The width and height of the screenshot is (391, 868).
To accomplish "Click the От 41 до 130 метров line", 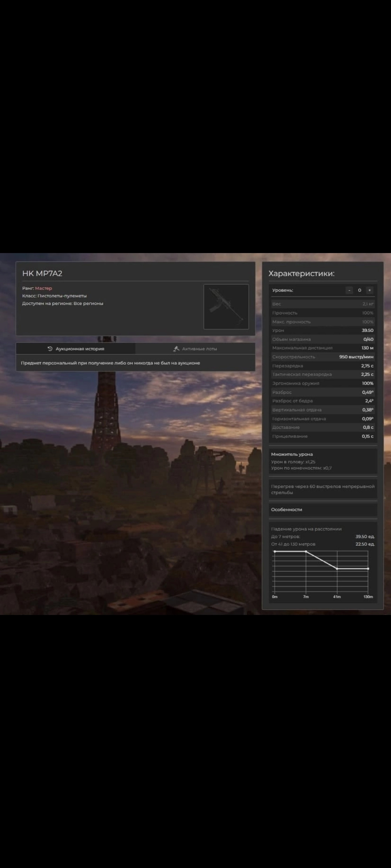I will tap(323, 544).
